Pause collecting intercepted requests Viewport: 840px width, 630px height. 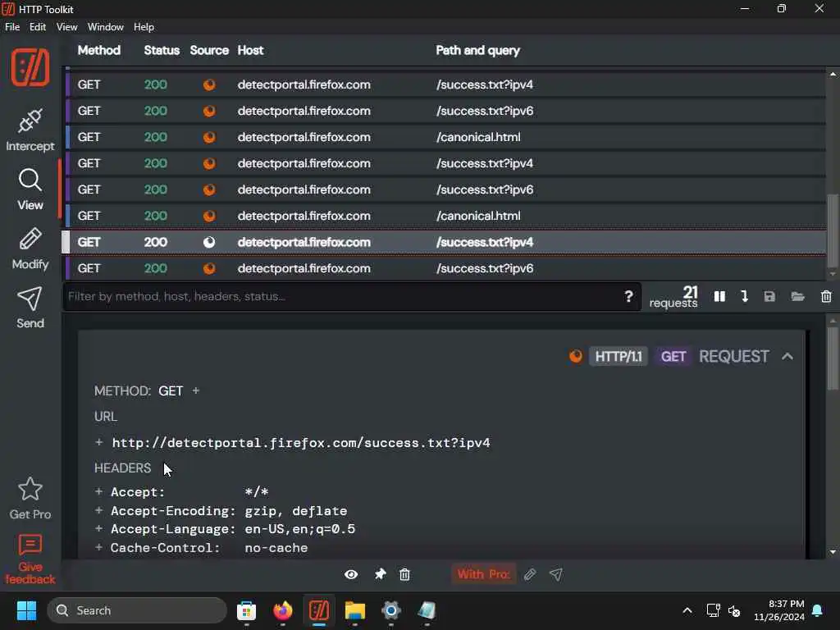point(719,296)
